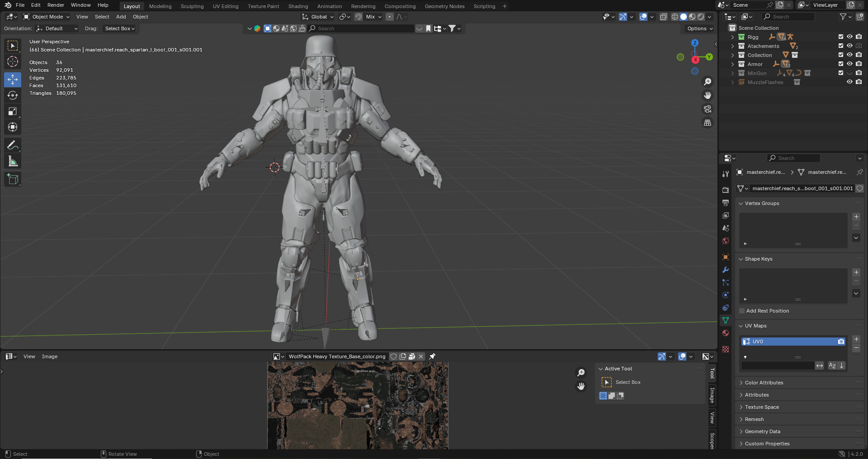Select the Scale tool
Viewport: 868px width, 459px height.
[13, 111]
